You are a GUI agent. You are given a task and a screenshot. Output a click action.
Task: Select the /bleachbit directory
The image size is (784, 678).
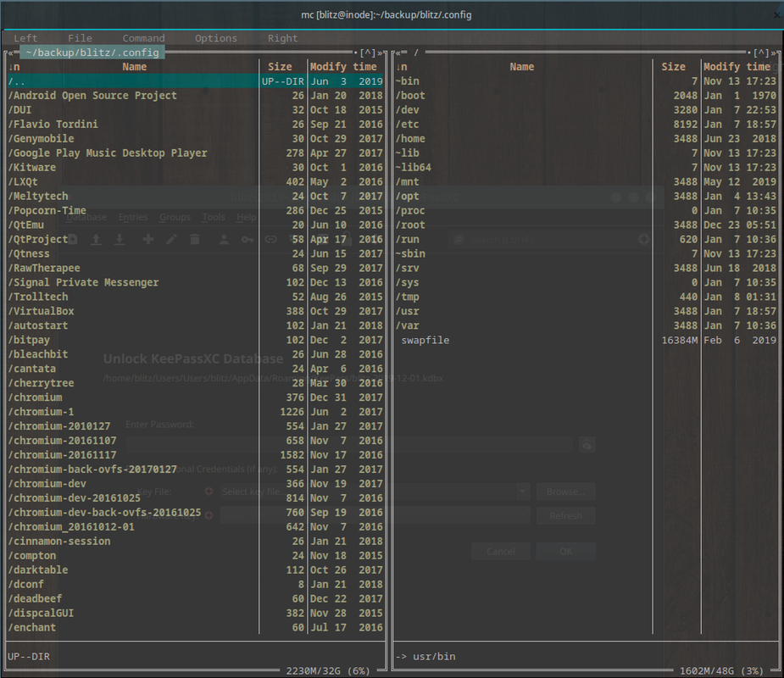[196, 354]
